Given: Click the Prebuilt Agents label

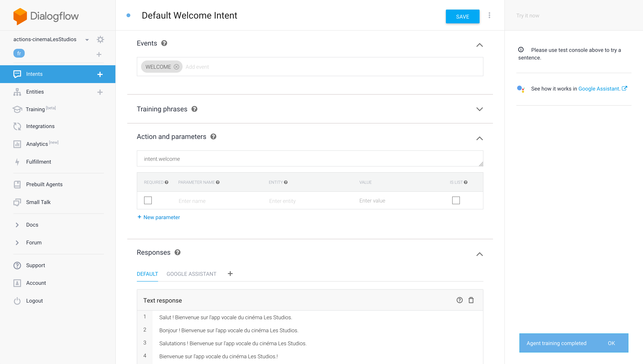Looking at the screenshot, I should pos(44,184).
